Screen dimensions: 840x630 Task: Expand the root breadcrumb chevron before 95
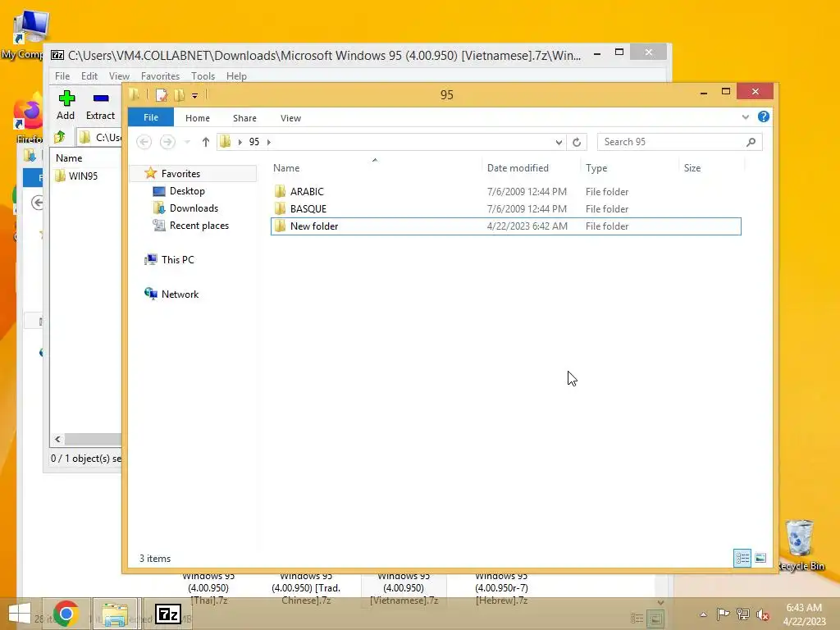(x=240, y=142)
